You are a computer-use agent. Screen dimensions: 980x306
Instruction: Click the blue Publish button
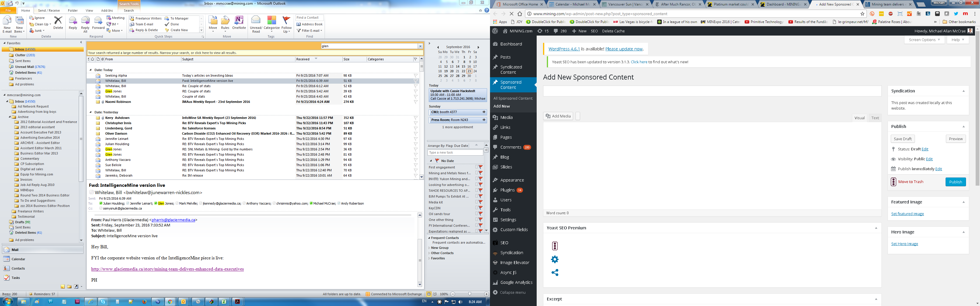[955, 182]
